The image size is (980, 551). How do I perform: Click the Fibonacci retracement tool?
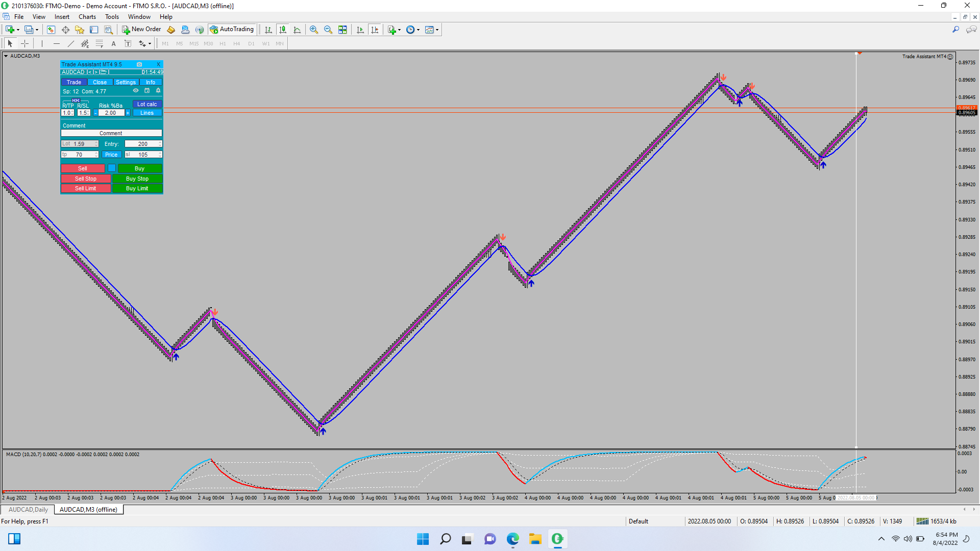click(100, 43)
